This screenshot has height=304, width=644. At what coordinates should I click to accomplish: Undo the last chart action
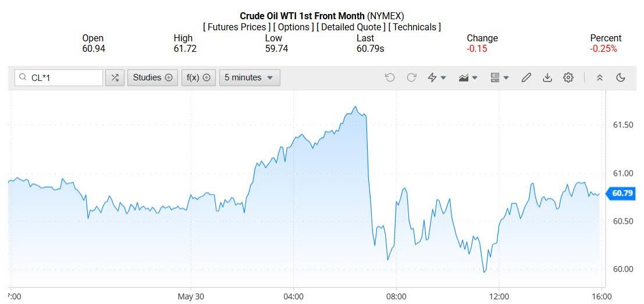390,77
